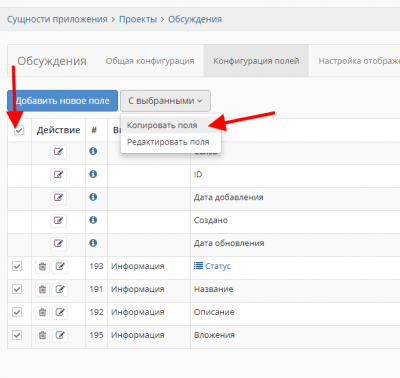Image resolution: width=400 pixels, height=378 pixels.
Task: Delete field 195 Вложения with trash icon
Action: click(42, 335)
